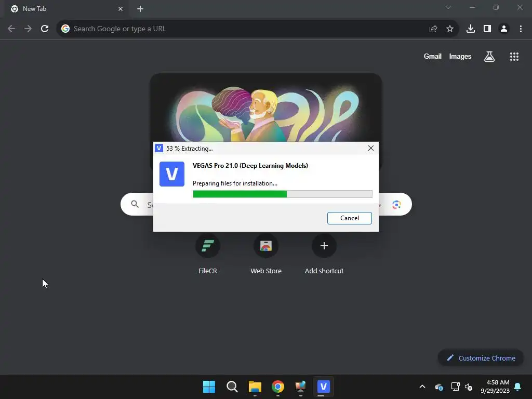Share this page icon in the address bar
This screenshot has width=532, height=399.
(x=433, y=29)
